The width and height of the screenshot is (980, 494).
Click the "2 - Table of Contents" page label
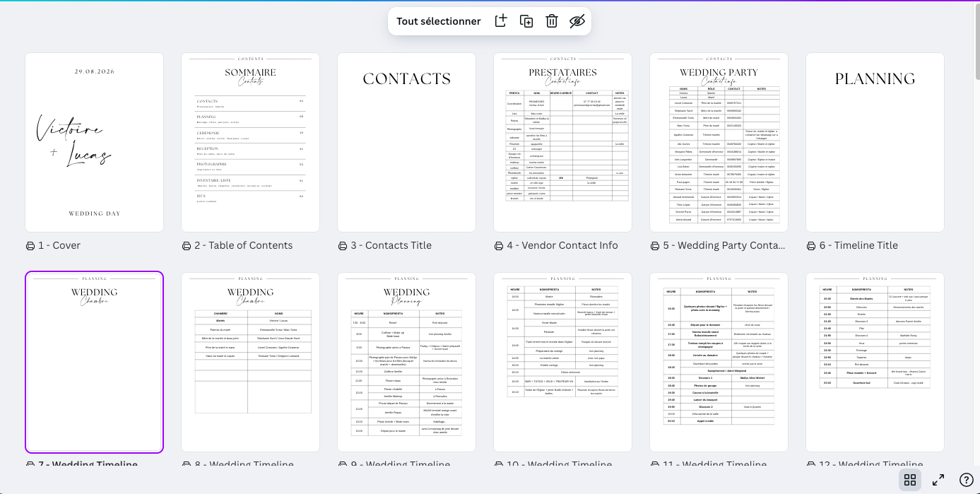(243, 246)
